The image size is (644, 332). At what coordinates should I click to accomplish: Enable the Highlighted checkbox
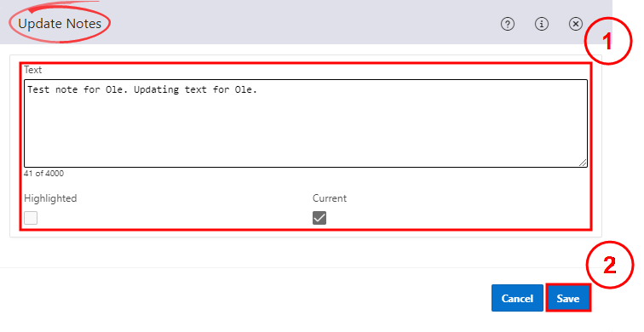click(x=31, y=218)
